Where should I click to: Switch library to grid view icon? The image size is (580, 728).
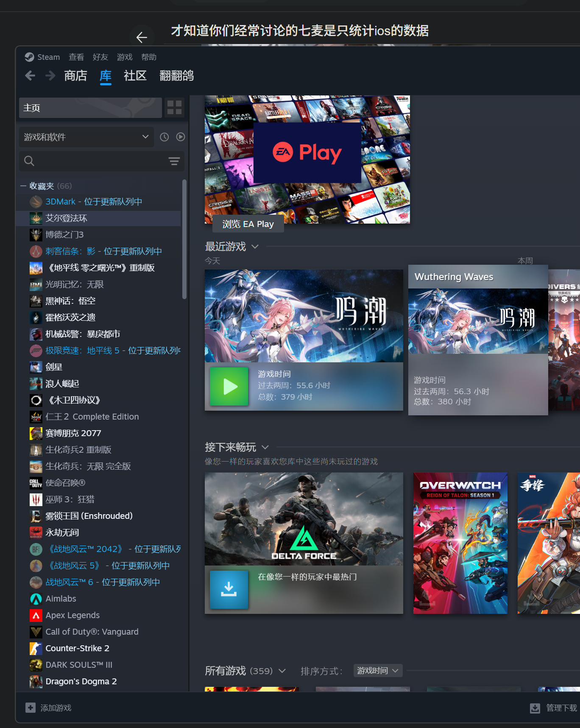tap(174, 108)
